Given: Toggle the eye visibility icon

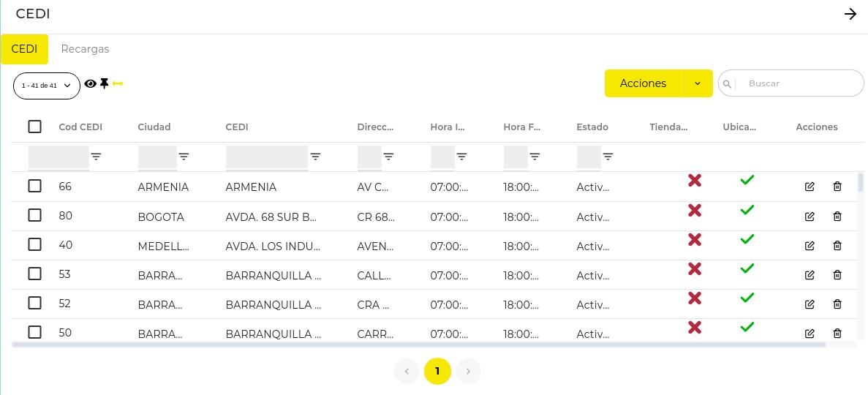Looking at the screenshot, I should (x=90, y=83).
